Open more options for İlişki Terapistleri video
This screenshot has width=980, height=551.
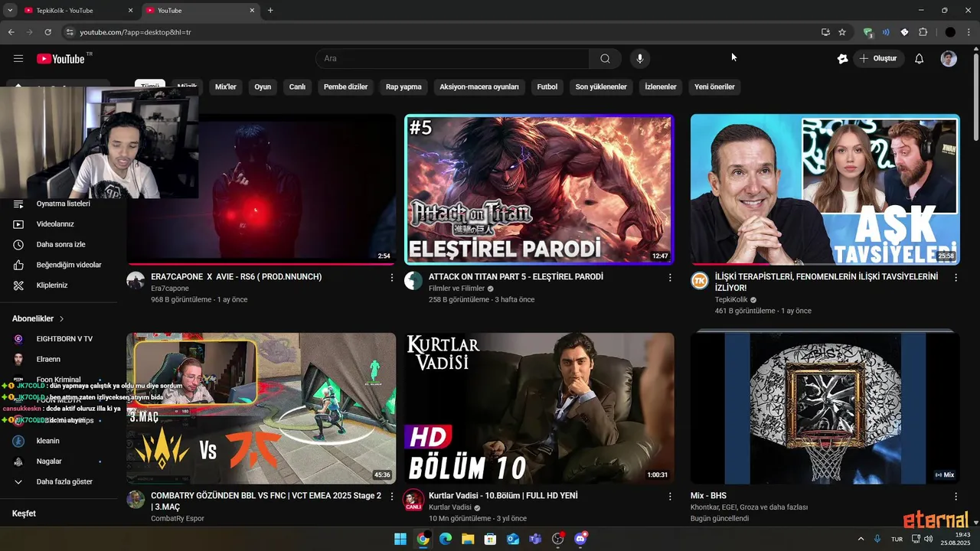(955, 278)
